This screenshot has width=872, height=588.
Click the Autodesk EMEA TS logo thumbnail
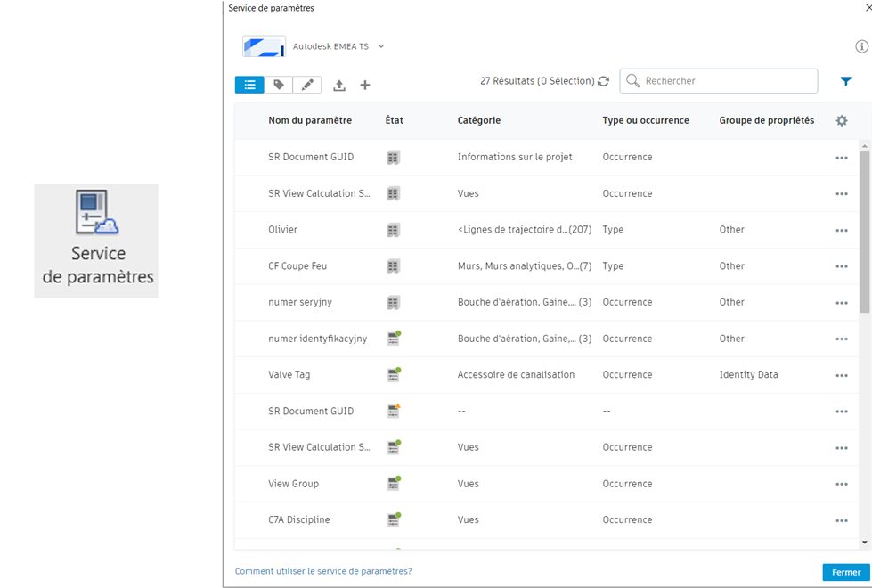click(x=264, y=46)
